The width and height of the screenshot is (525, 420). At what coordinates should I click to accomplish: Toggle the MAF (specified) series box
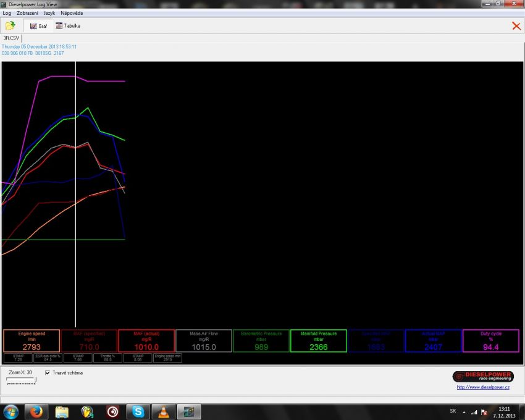(x=89, y=340)
